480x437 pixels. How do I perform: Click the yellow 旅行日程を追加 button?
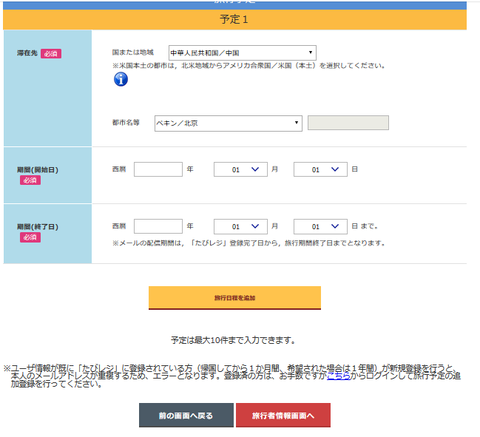235,298
